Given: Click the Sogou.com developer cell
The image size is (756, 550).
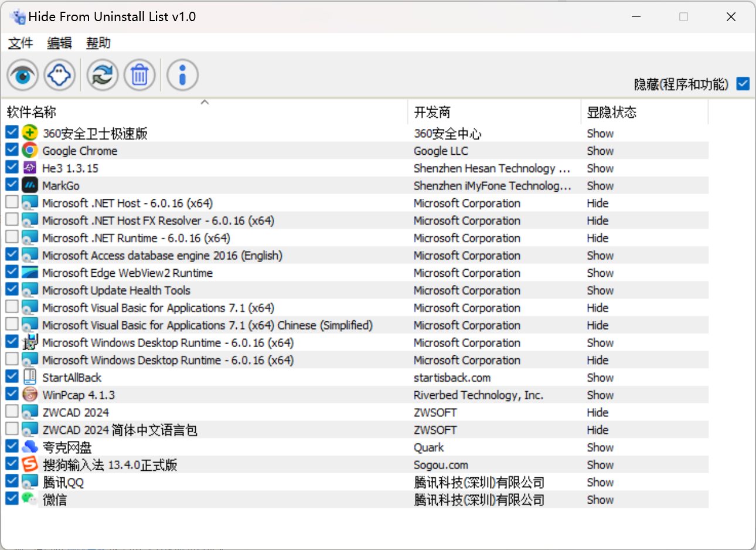Looking at the screenshot, I should point(441,465).
